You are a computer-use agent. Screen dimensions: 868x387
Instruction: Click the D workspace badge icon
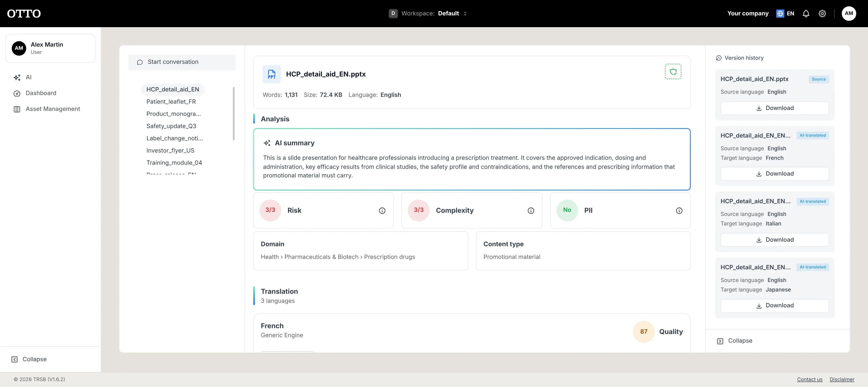pos(393,14)
